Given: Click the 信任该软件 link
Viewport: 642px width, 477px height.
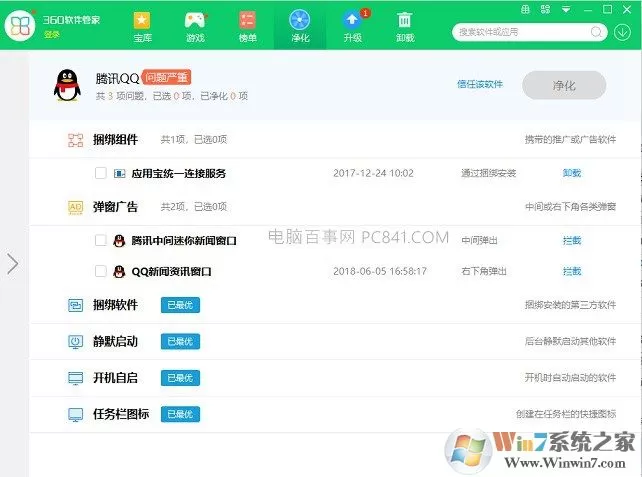Looking at the screenshot, I should [480, 84].
